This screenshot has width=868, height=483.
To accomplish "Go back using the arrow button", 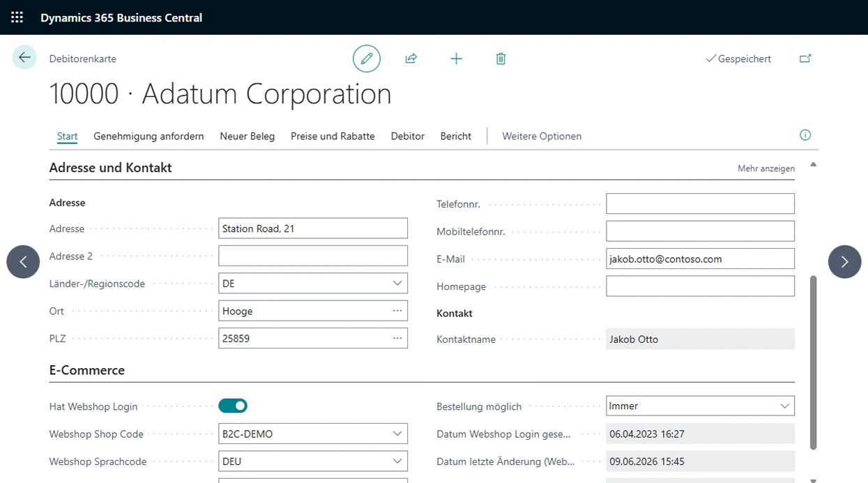I will point(24,58).
